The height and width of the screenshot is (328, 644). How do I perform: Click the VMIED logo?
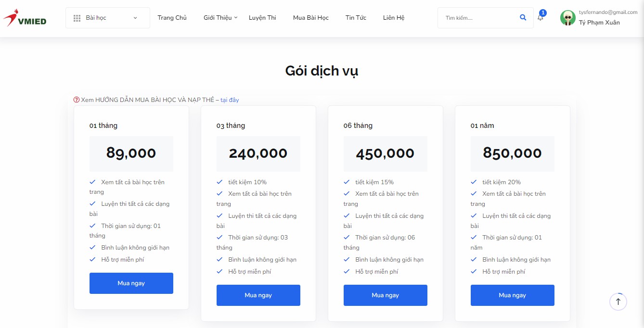(x=25, y=18)
